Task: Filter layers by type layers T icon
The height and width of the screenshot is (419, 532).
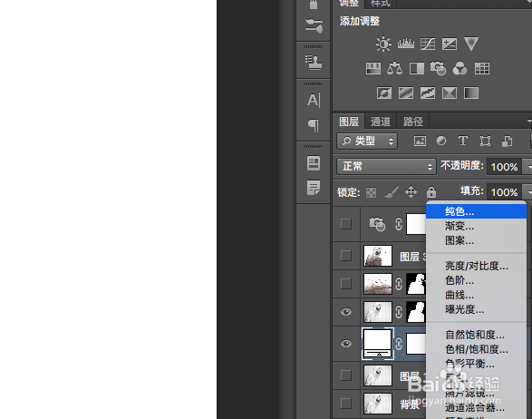Action: click(463, 141)
